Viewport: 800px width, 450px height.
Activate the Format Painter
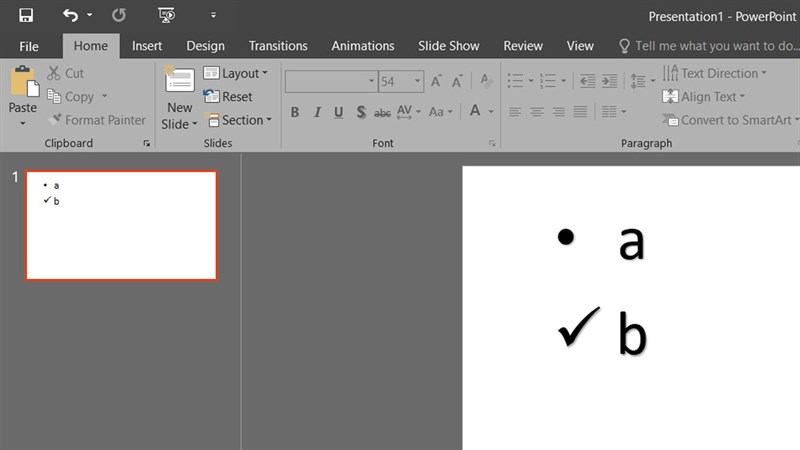click(x=97, y=120)
